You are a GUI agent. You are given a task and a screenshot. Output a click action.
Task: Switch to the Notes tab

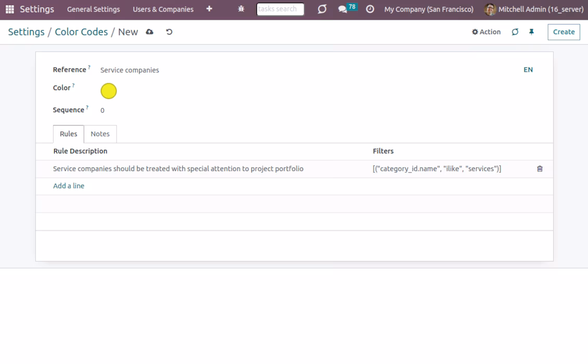coord(100,134)
